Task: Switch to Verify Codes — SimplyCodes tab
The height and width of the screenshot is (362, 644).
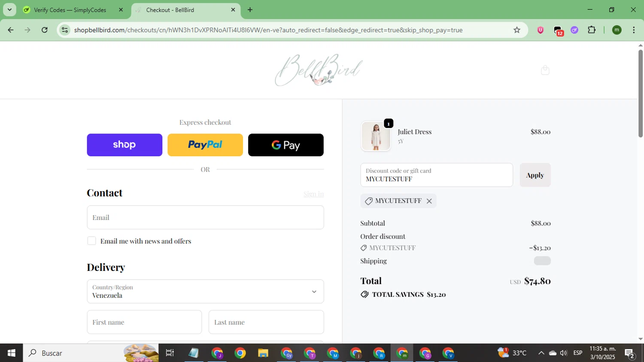Action: click(70, 10)
